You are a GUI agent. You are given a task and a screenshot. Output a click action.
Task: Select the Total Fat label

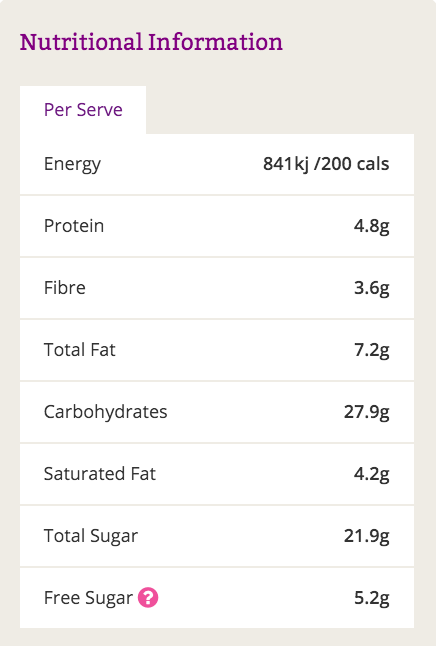(80, 350)
